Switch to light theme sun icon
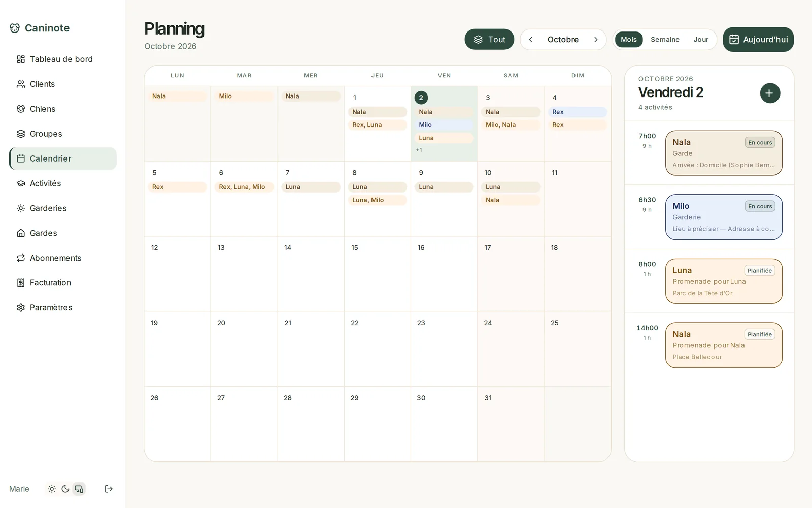Screen dimensions: 812x508 (x=52, y=489)
